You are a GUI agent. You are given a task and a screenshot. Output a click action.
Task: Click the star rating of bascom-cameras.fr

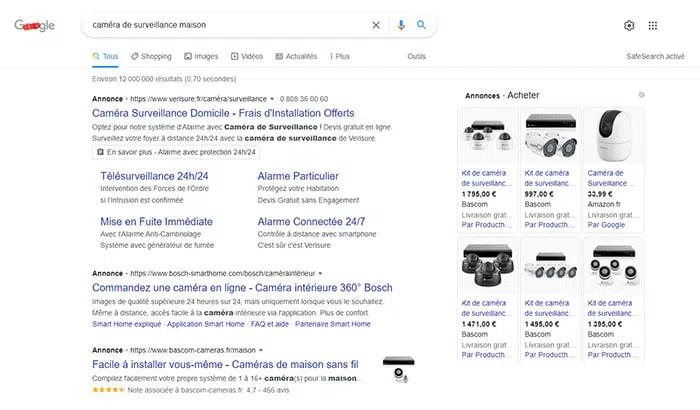coord(108,390)
